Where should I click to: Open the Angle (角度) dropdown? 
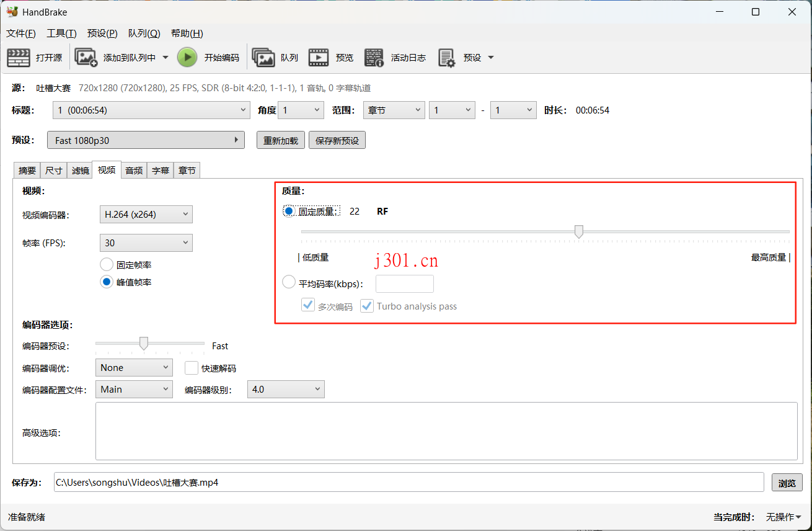tap(301, 110)
